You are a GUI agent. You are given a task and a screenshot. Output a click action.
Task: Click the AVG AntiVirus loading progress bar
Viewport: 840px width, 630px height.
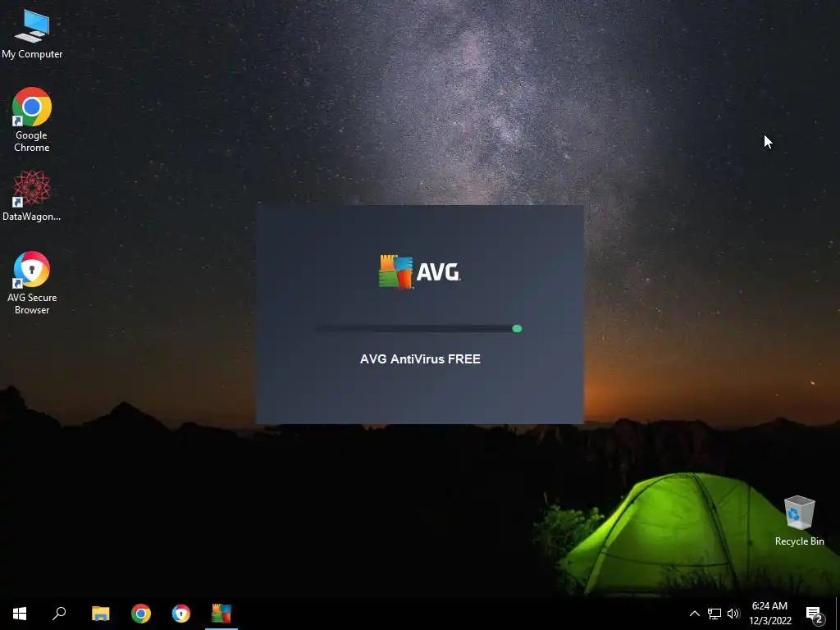[x=418, y=328]
